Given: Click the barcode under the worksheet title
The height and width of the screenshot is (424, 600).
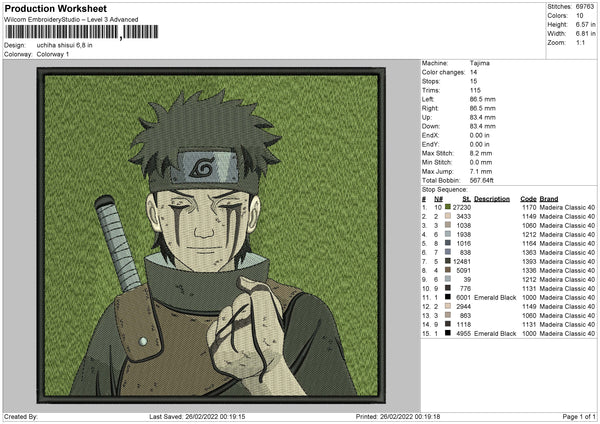Looking at the screenshot, I should point(82,32).
